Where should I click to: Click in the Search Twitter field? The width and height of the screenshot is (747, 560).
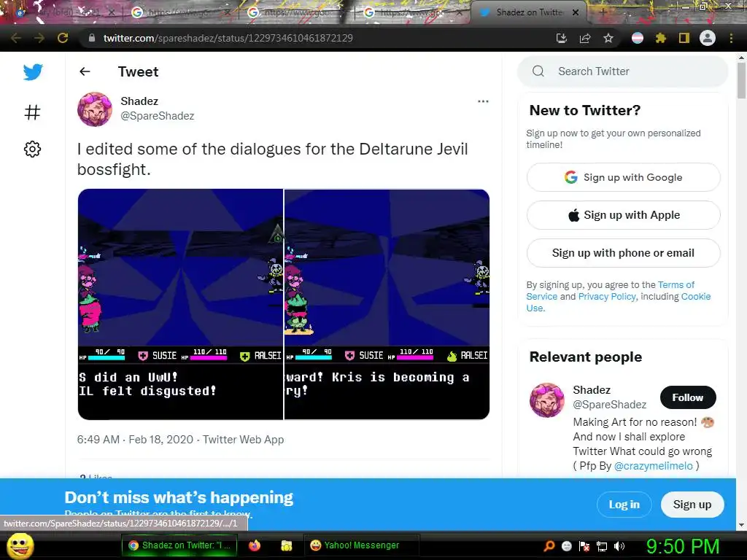[623, 71]
